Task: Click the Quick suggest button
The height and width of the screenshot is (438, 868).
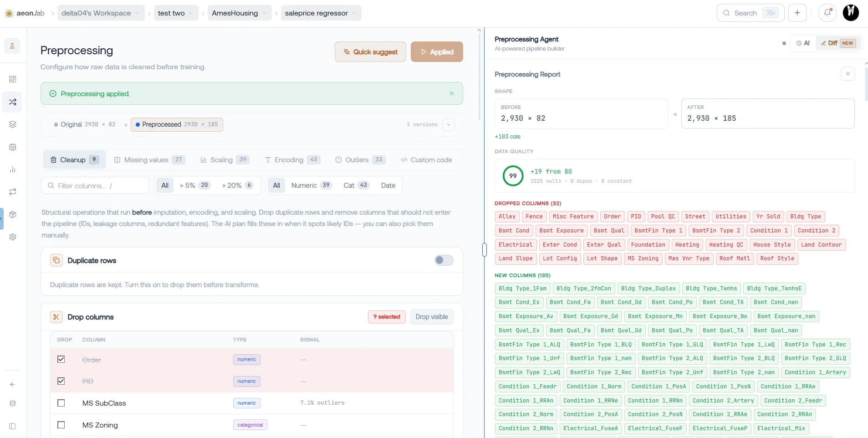Action: pyautogui.click(x=370, y=52)
